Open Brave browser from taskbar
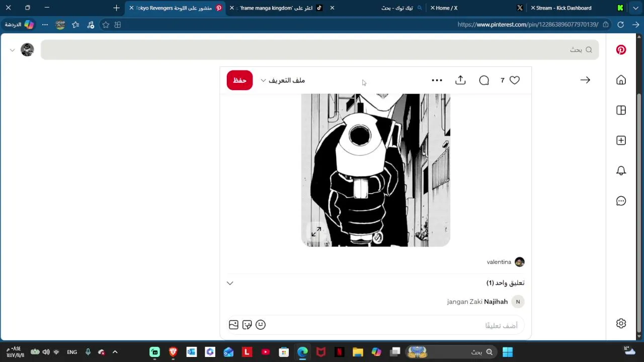Viewport: 644px width, 362px height. [173, 352]
